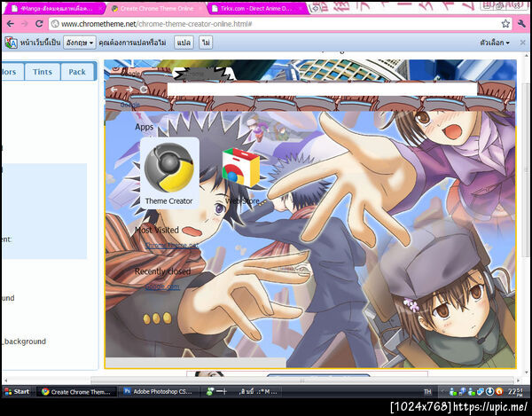This screenshot has width=532, height=416.
Task: Bookmark the page with the star icon
Action: (x=505, y=24)
